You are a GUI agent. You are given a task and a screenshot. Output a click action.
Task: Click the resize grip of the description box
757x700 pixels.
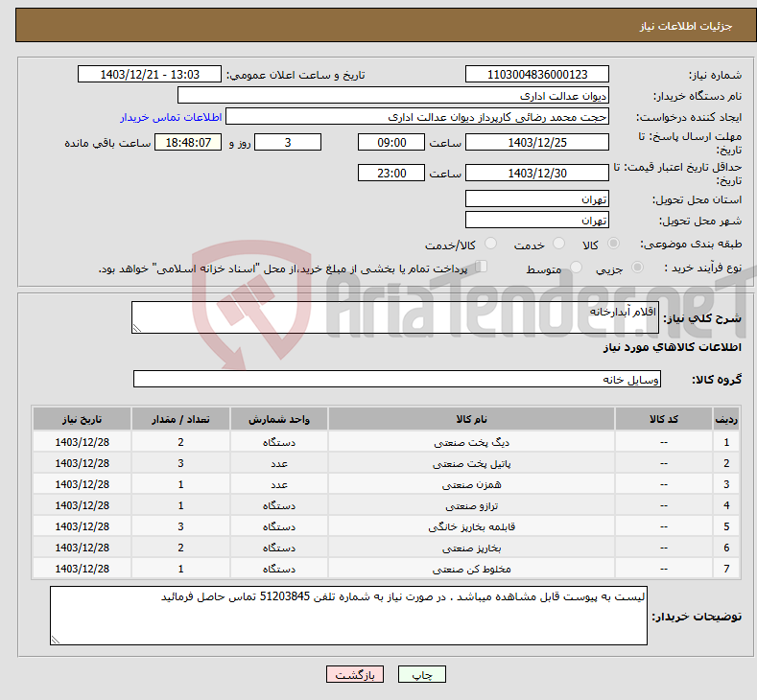tap(137, 328)
